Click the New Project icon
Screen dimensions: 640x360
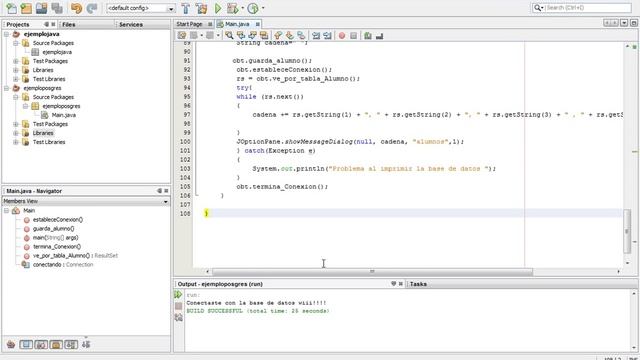pyautogui.click(x=26, y=8)
